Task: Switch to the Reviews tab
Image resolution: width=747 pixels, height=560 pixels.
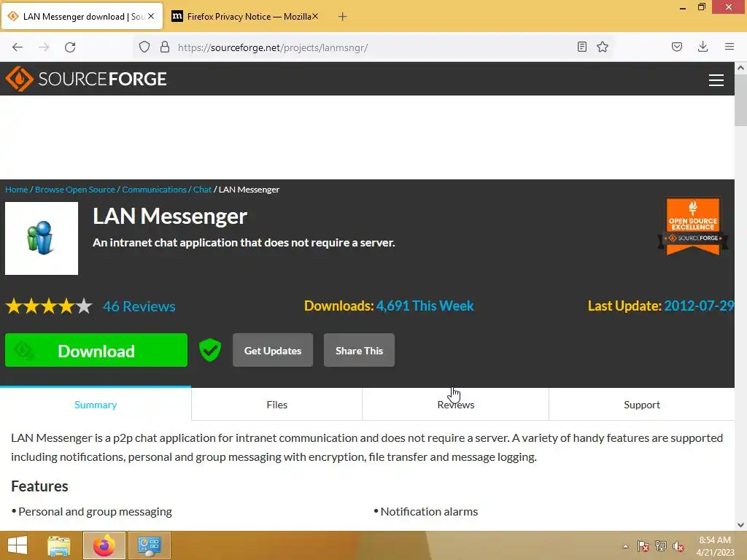Action: (455, 404)
